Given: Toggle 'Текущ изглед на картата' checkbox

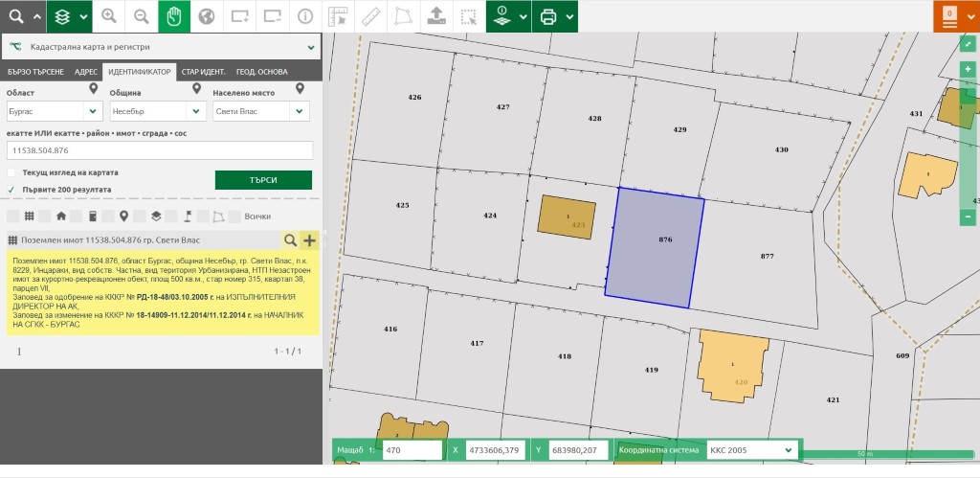Looking at the screenshot, I should [x=11, y=172].
